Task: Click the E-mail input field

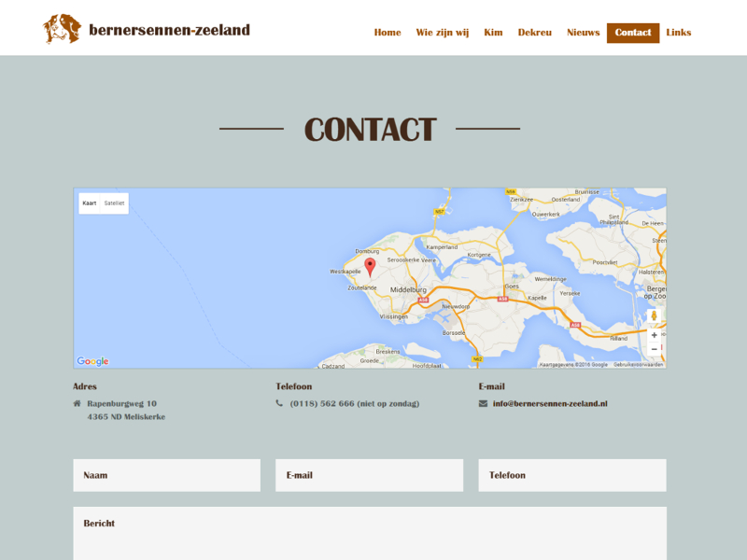Action: pos(369,475)
